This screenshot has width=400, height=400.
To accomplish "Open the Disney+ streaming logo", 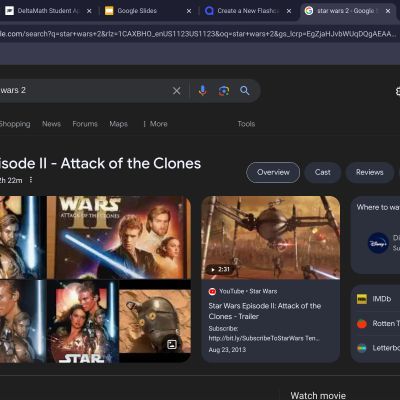I will pyautogui.click(x=378, y=243).
